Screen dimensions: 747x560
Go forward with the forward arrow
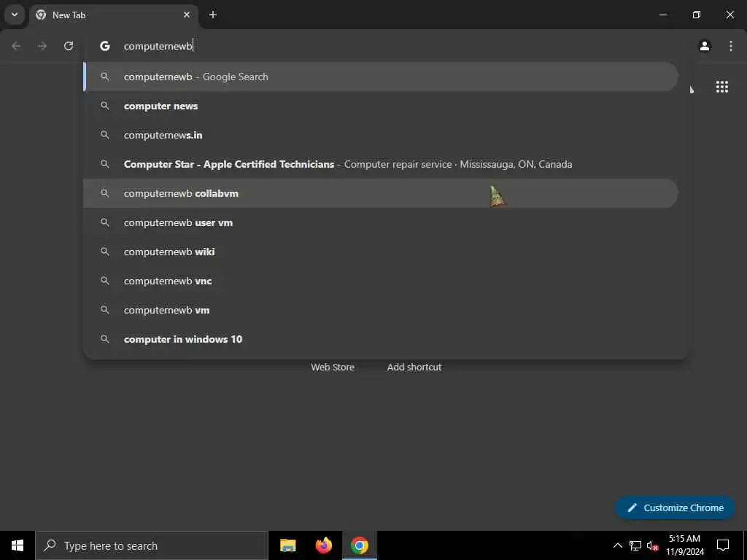point(42,46)
